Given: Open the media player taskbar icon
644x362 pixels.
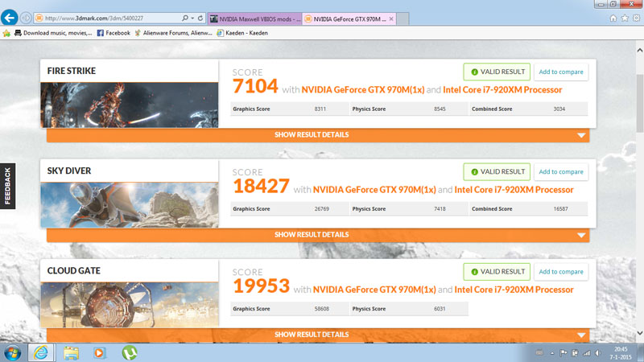Looking at the screenshot, I should click(x=99, y=353).
